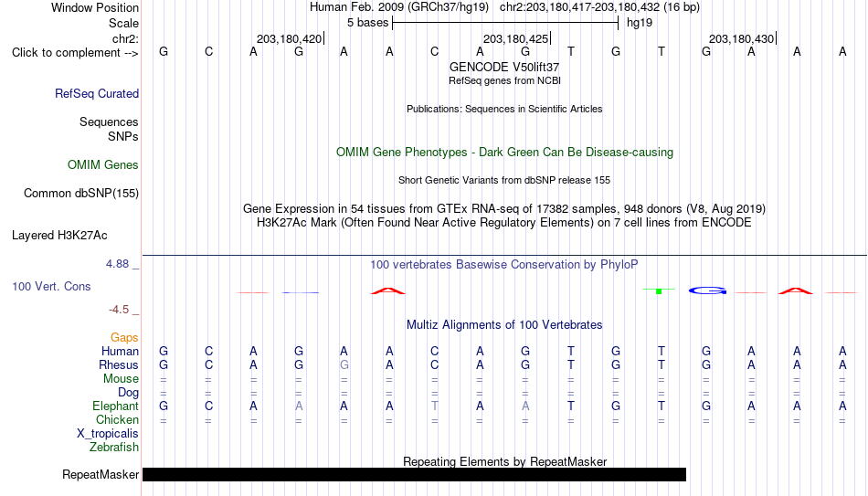This screenshot has width=868, height=496.
Task: Click the OMIM Gene Phenotypes green title
Action: [x=504, y=153]
